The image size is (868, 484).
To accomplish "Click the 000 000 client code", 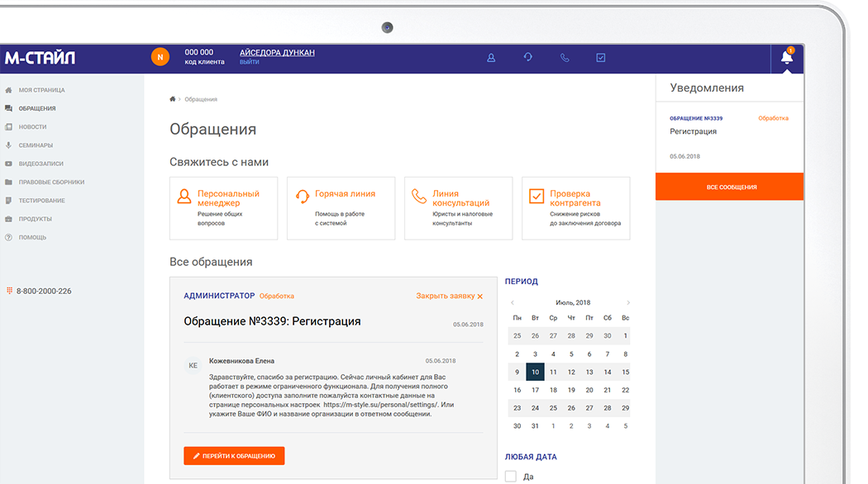I will coord(198,52).
